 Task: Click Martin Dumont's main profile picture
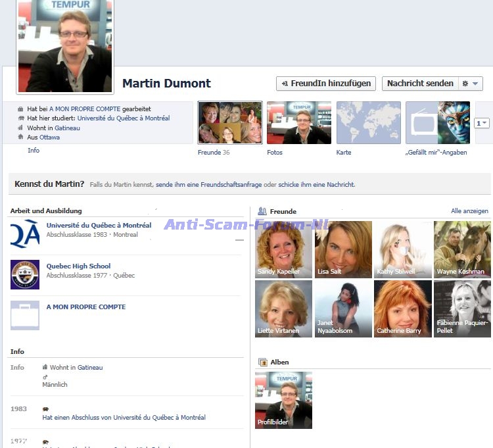click(64, 46)
